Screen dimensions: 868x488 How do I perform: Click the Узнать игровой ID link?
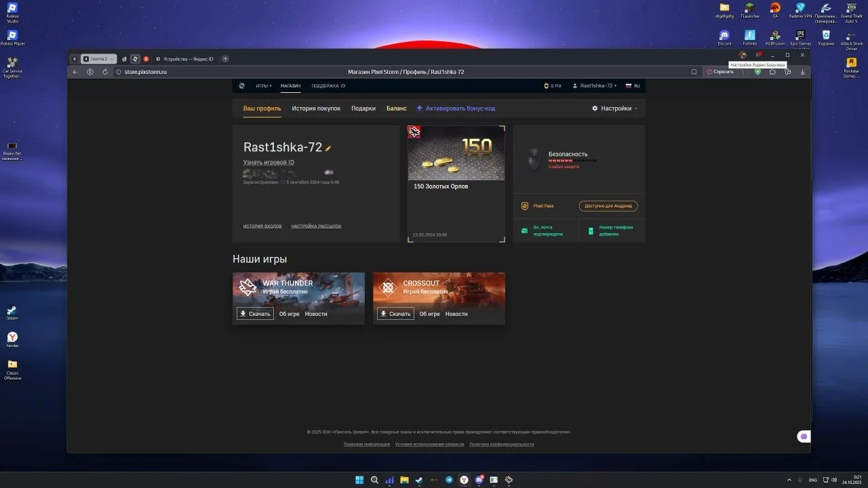point(269,163)
